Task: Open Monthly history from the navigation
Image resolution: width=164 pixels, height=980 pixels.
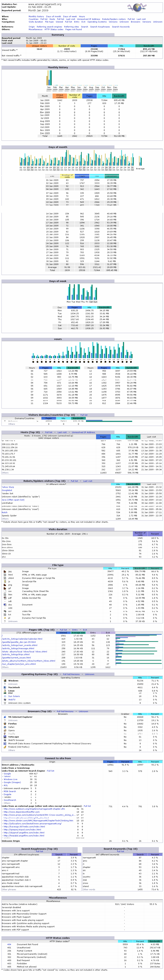Action: coord(36,16)
